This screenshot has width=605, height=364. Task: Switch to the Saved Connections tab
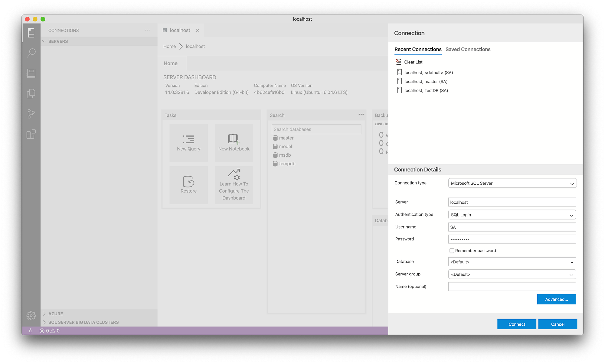coord(468,49)
